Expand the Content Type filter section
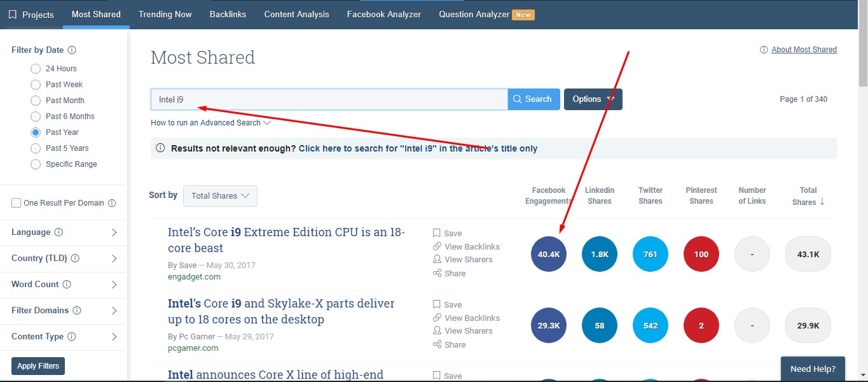Image resolution: width=868 pixels, height=382 pixels. pos(64,337)
